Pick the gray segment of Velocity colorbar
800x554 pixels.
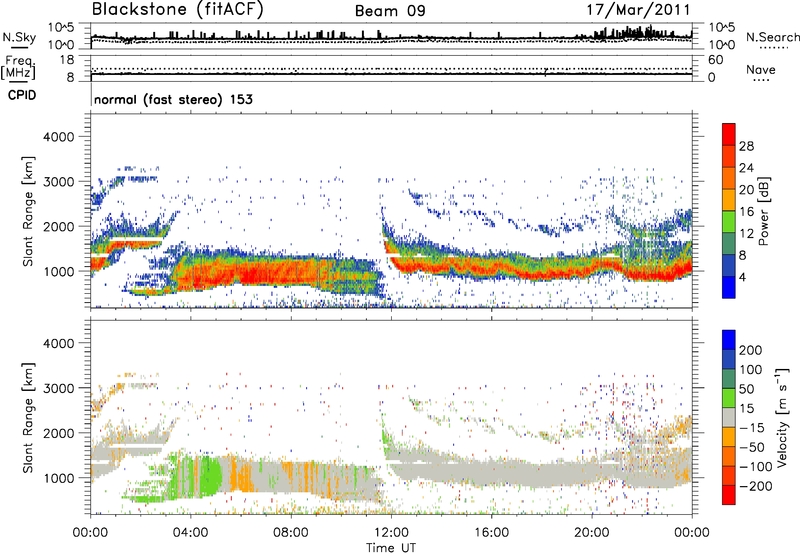729,418
